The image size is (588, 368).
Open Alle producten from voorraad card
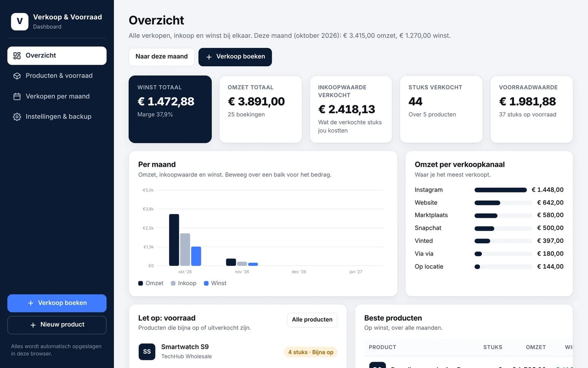point(312,320)
